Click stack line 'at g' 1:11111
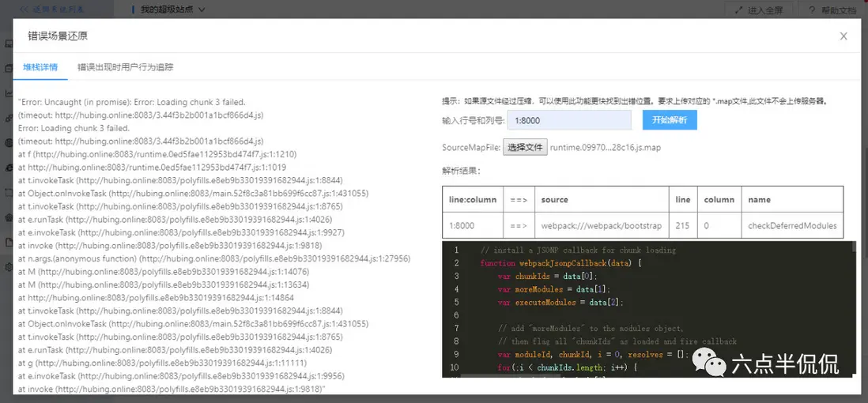The height and width of the screenshot is (403, 868). 161,363
